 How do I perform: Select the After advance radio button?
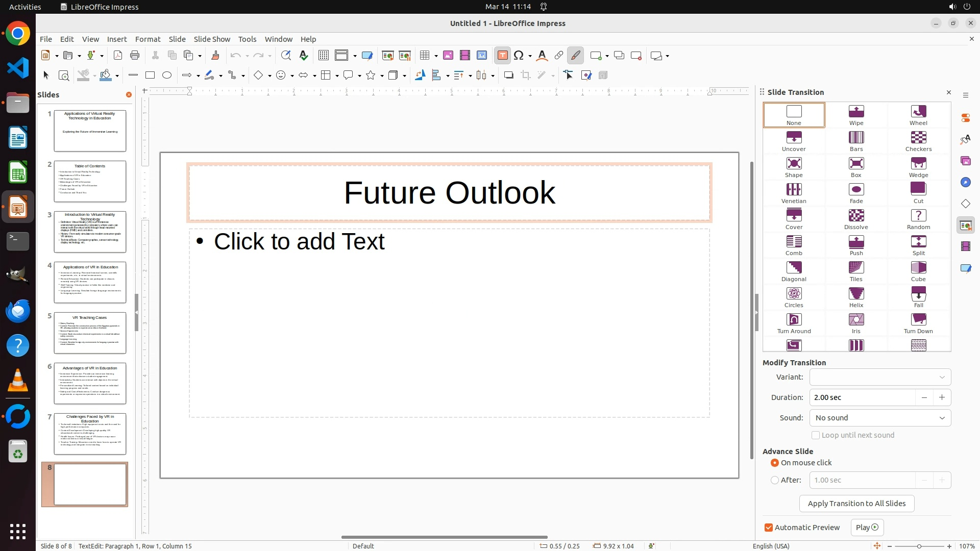point(775,480)
